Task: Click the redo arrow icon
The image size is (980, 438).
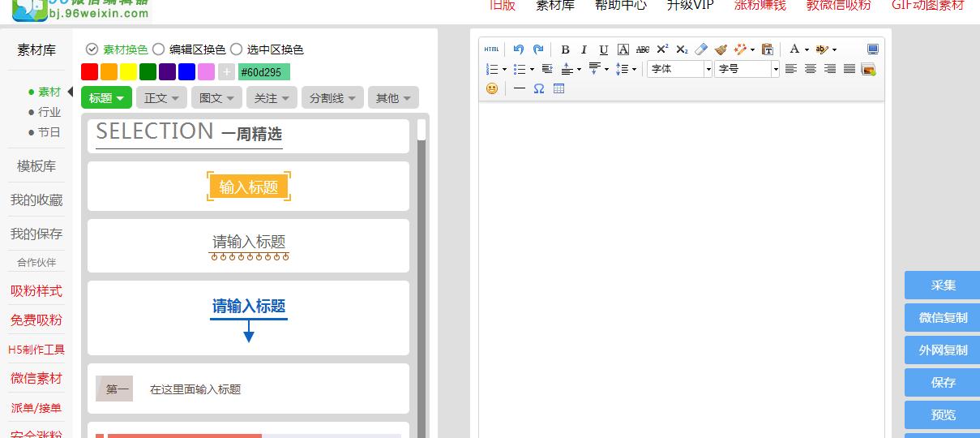Action: tap(538, 49)
